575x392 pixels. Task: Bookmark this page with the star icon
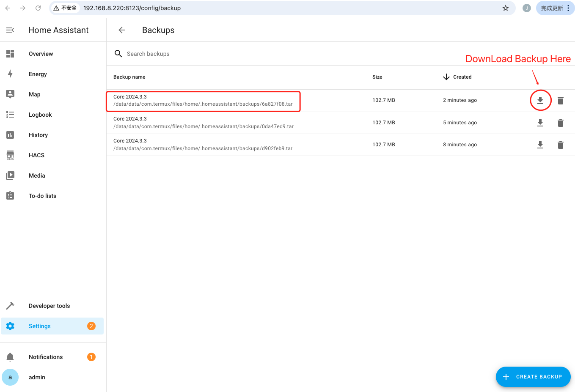point(505,8)
